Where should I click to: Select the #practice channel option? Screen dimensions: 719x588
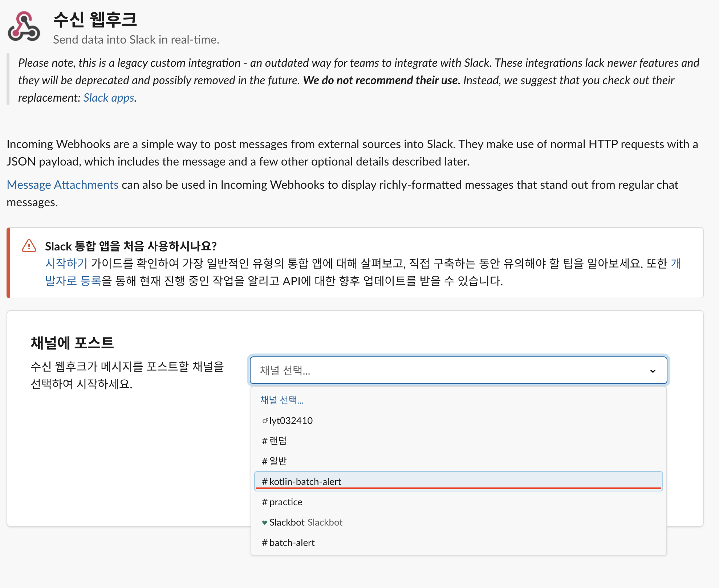coord(286,502)
